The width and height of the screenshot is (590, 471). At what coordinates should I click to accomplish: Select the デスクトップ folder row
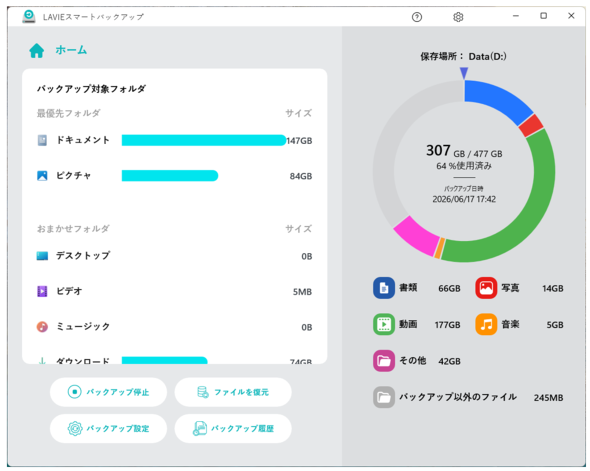tap(174, 256)
